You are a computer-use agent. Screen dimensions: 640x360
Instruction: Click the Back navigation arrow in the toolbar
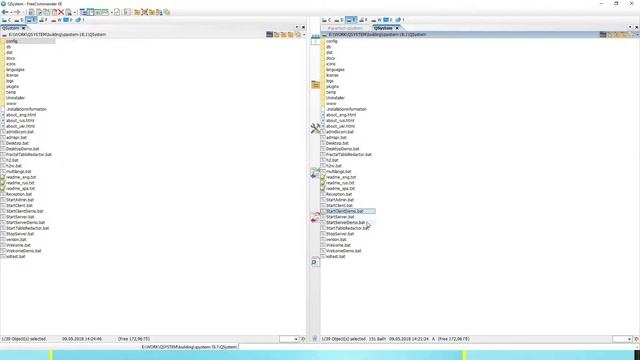coord(5,12)
